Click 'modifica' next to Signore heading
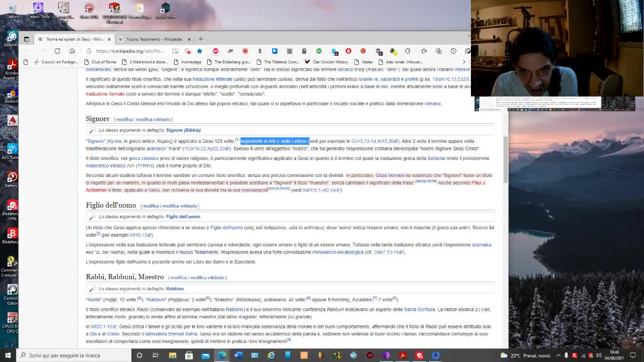Image resolution: width=644 pixels, height=362 pixels. [124, 119]
